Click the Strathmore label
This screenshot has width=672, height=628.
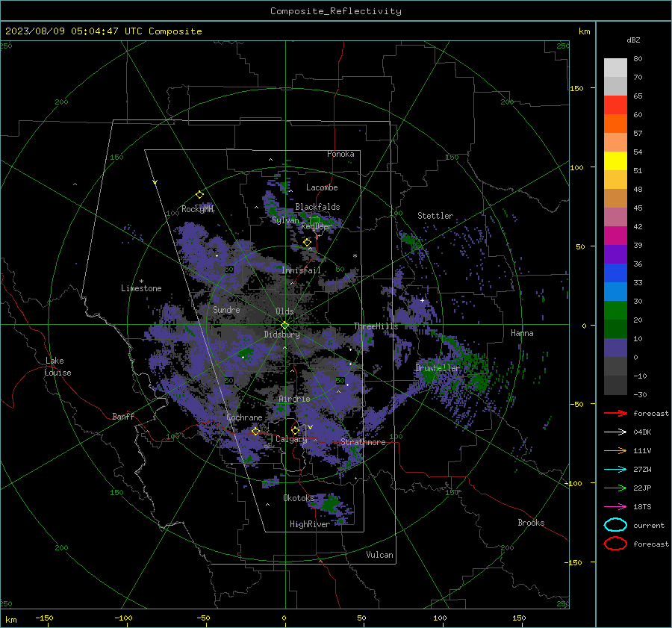click(x=363, y=441)
